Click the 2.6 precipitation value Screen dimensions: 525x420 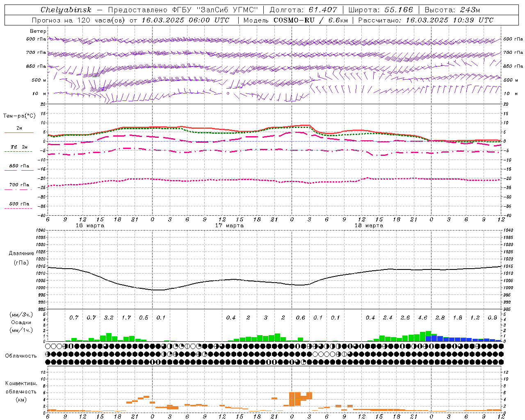coord(405,318)
